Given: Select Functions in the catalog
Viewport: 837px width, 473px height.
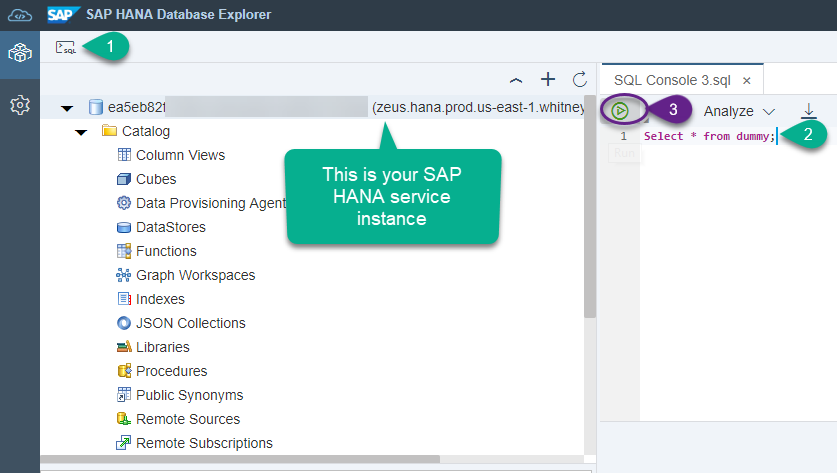Looking at the screenshot, I should (x=166, y=251).
